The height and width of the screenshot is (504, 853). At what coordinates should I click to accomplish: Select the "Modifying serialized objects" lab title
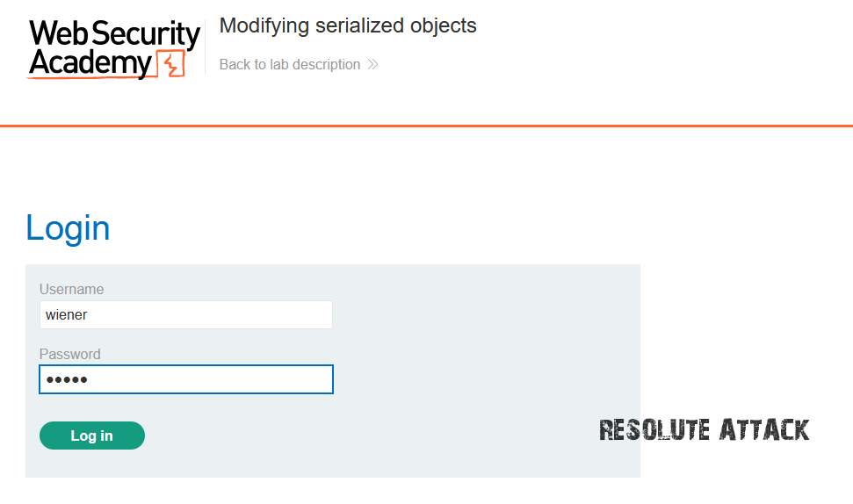[348, 25]
